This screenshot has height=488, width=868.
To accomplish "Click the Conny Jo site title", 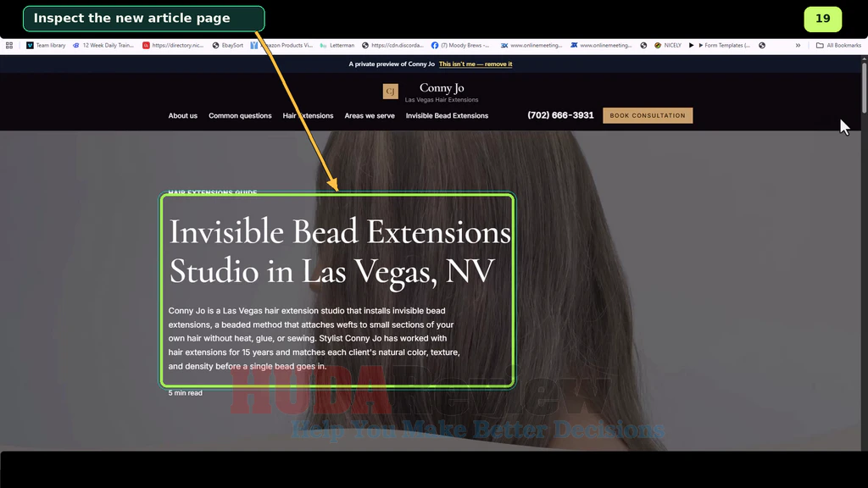I will tap(442, 87).
